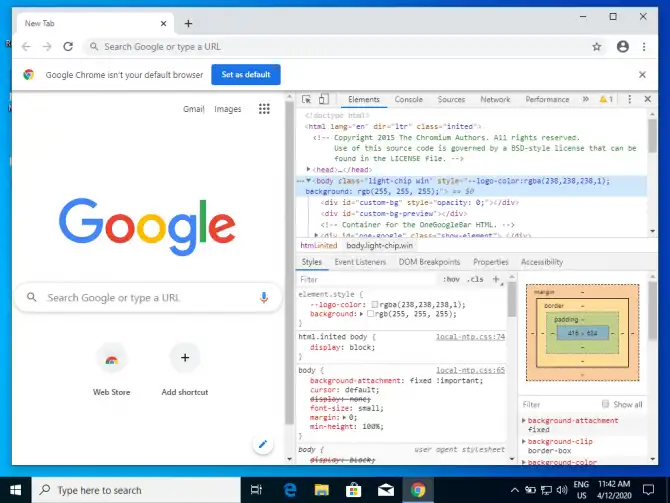670x503 pixels.
Task: Bookmark this tab with the star icon
Action: click(597, 47)
